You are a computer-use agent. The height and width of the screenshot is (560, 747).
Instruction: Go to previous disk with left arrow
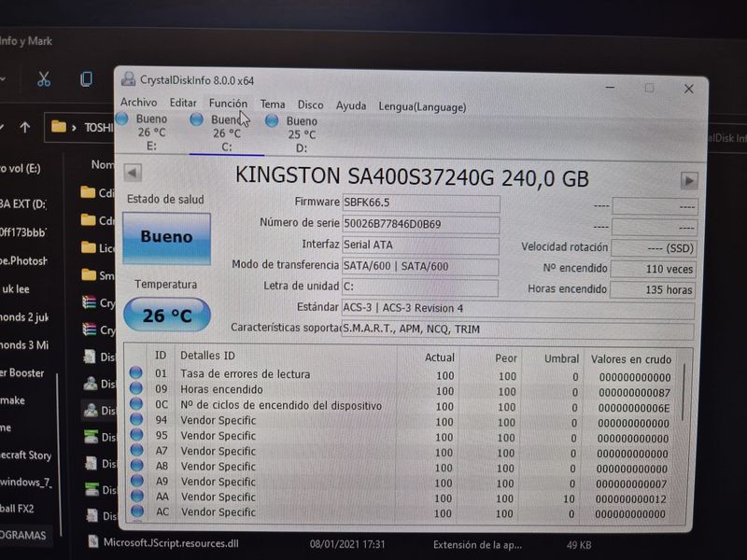[x=133, y=173]
